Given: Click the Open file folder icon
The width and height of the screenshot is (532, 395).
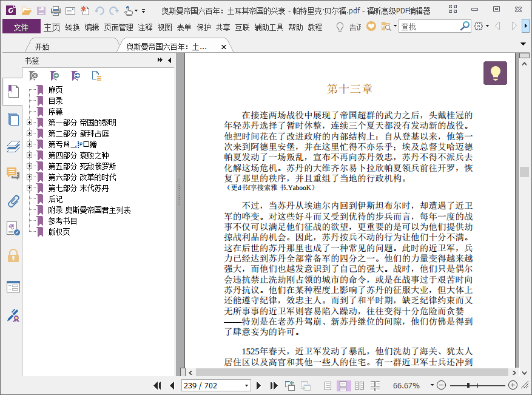Looking at the screenshot, I should [26, 11].
